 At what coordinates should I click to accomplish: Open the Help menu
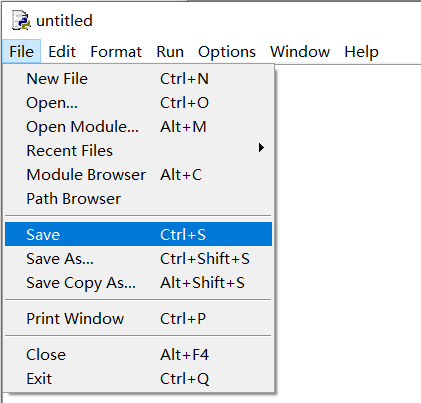pyautogui.click(x=361, y=52)
